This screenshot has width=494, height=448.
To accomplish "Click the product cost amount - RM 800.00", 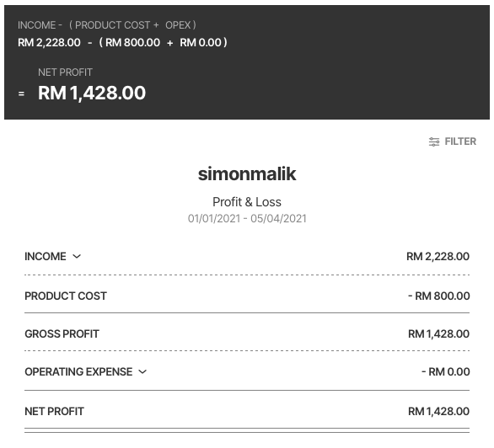I will click(x=438, y=296).
